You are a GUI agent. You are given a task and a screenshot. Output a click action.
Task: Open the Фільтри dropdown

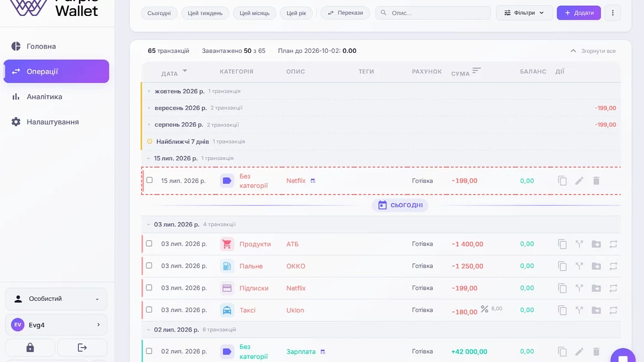(524, 13)
